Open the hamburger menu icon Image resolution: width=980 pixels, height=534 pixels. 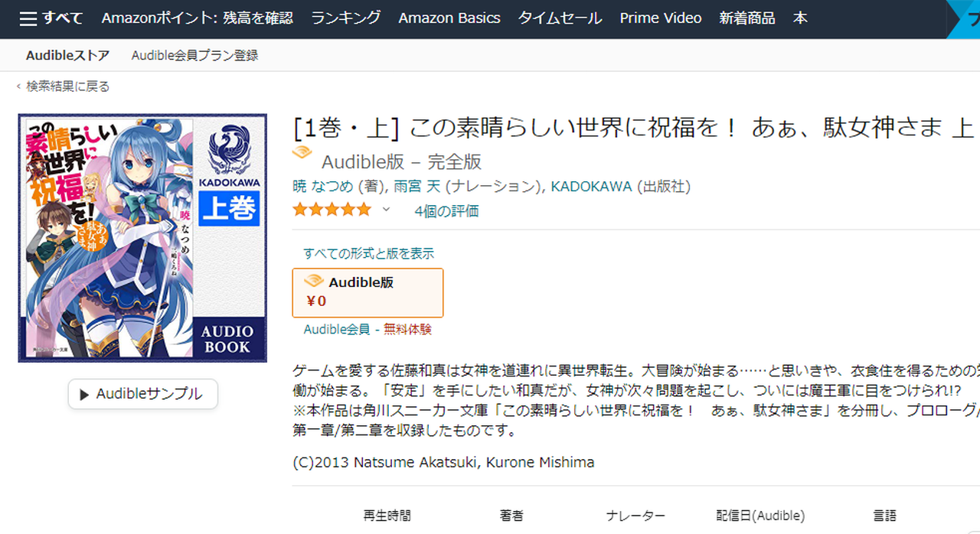tap(28, 18)
